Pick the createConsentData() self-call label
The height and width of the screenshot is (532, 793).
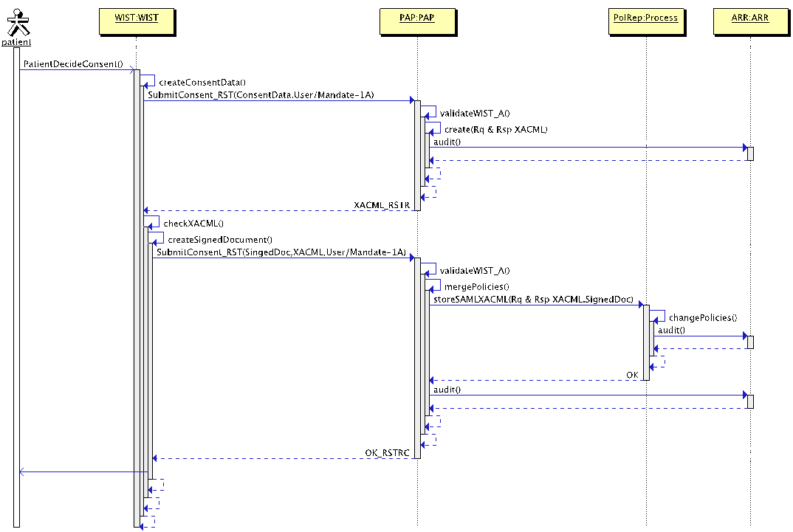coord(202,83)
